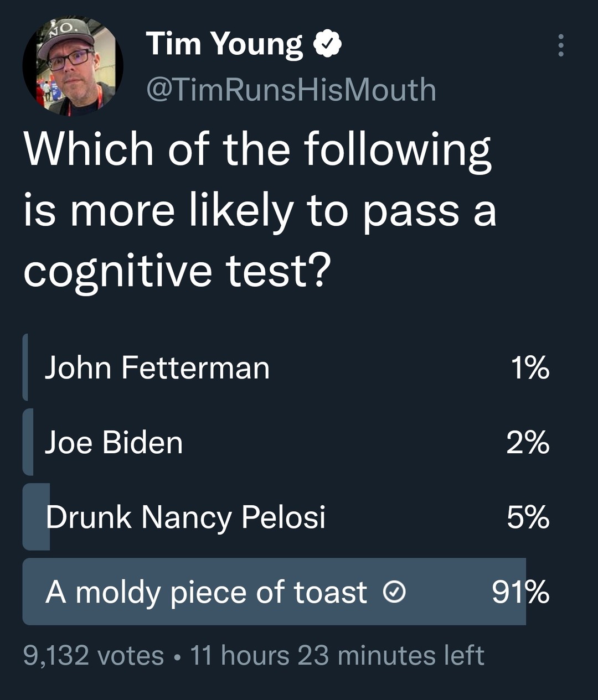
Task: Click the Tim Young display name
Action: (x=224, y=44)
